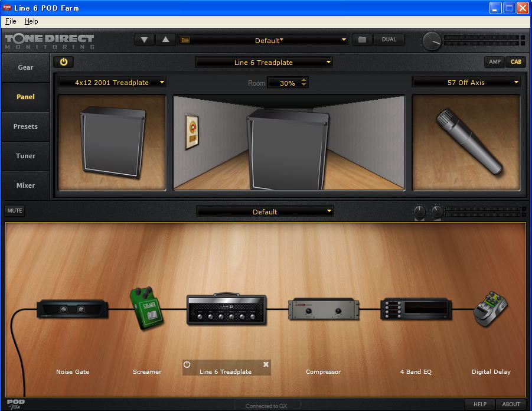Select the 4 Band EQ rack unit

(x=416, y=309)
